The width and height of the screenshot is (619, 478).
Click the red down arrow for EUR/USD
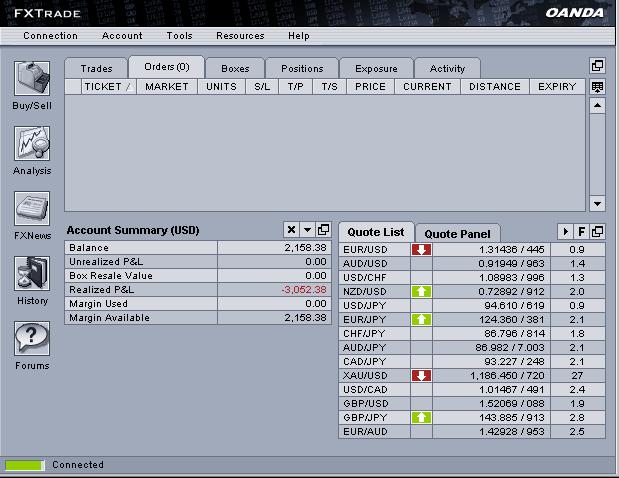coord(421,249)
